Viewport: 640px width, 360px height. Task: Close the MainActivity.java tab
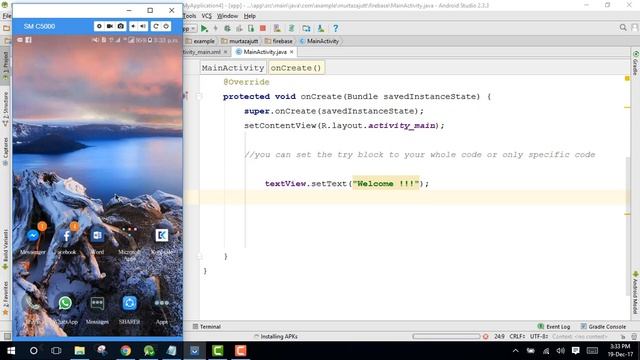291,52
